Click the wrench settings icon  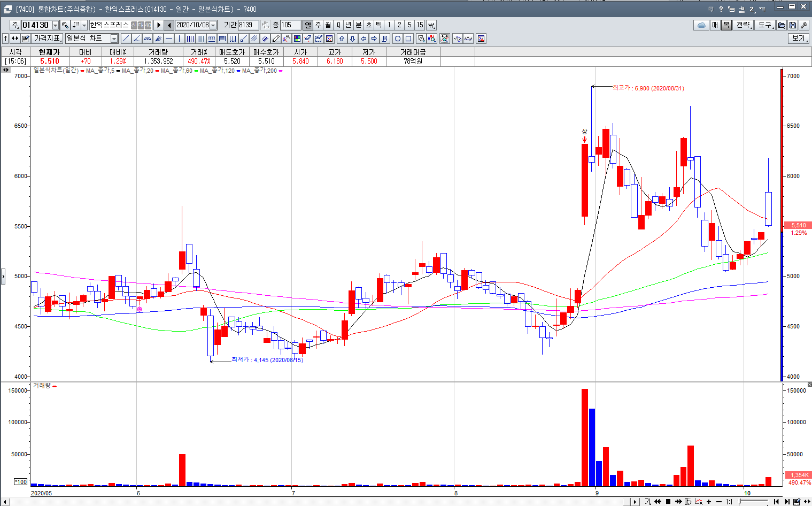803,25
